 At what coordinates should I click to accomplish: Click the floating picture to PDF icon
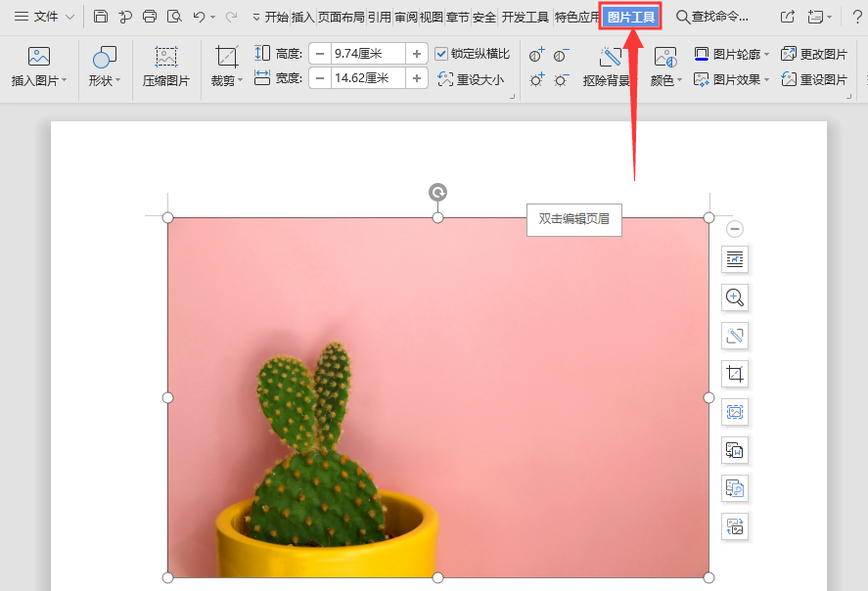point(735,488)
